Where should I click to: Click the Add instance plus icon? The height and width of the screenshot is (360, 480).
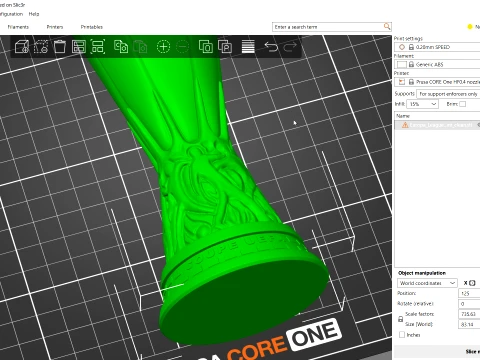click(x=163, y=47)
